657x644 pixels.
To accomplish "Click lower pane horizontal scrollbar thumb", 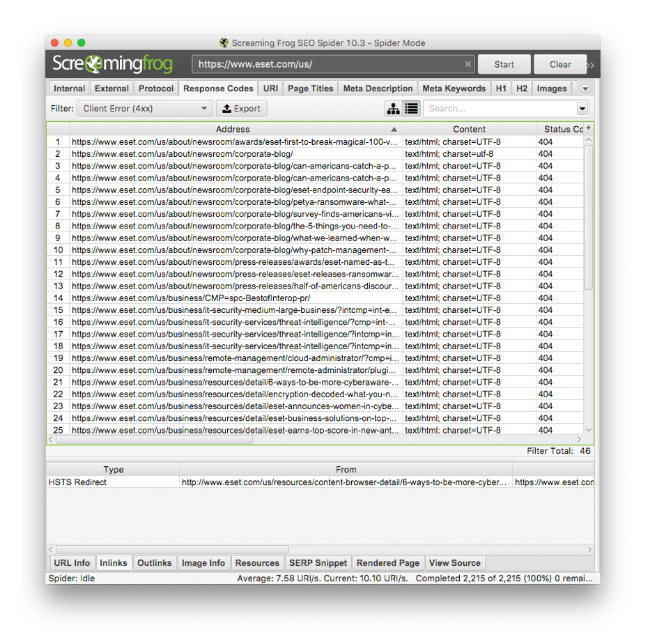I will pos(172,550).
